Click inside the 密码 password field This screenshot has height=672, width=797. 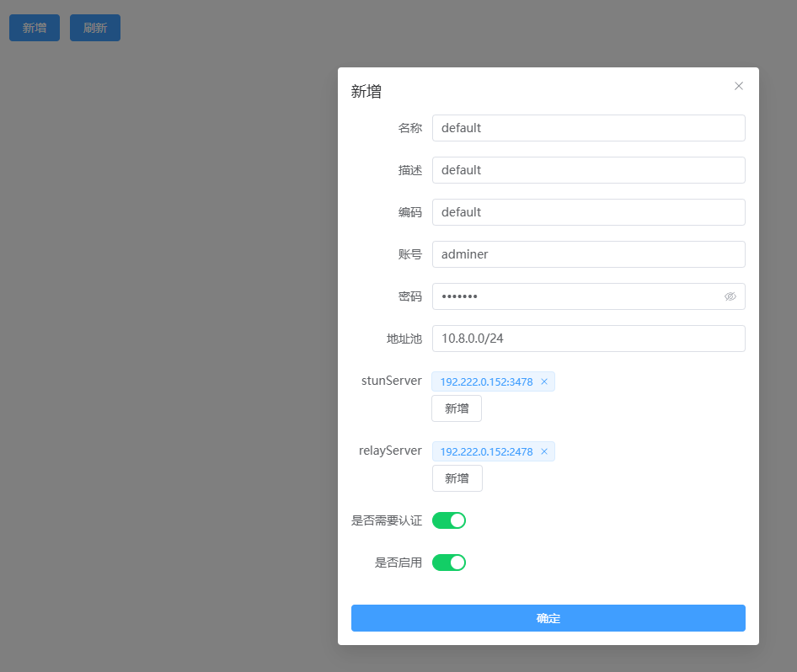[573, 296]
